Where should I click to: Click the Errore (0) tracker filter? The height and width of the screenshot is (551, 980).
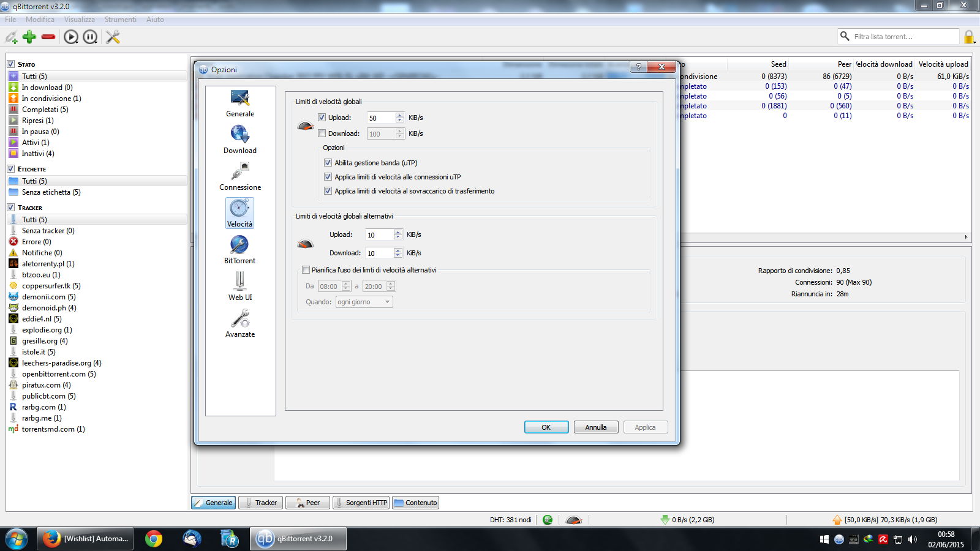pyautogui.click(x=37, y=242)
